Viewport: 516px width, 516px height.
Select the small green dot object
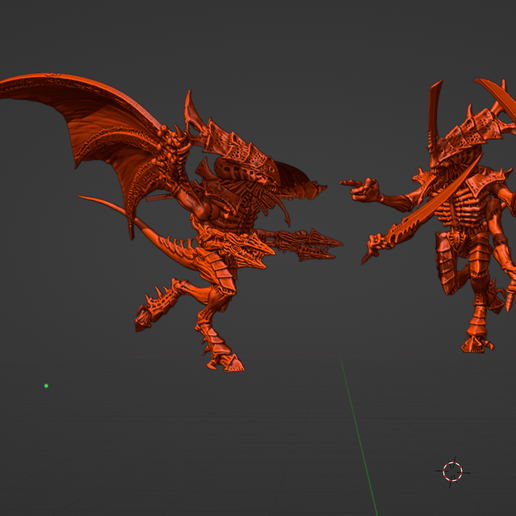[46, 386]
